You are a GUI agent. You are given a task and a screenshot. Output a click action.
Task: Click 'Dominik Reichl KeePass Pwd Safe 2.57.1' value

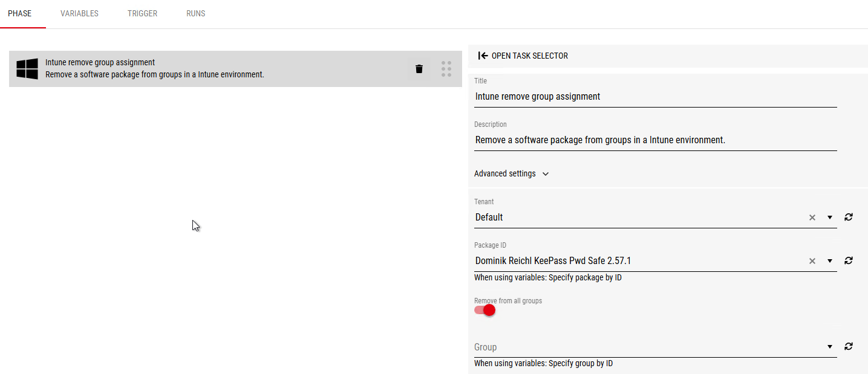(x=553, y=261)
